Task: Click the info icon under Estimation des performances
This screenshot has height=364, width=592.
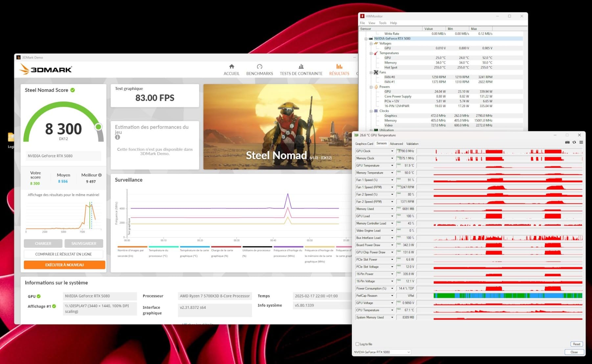Action: [x=117, y=137]
